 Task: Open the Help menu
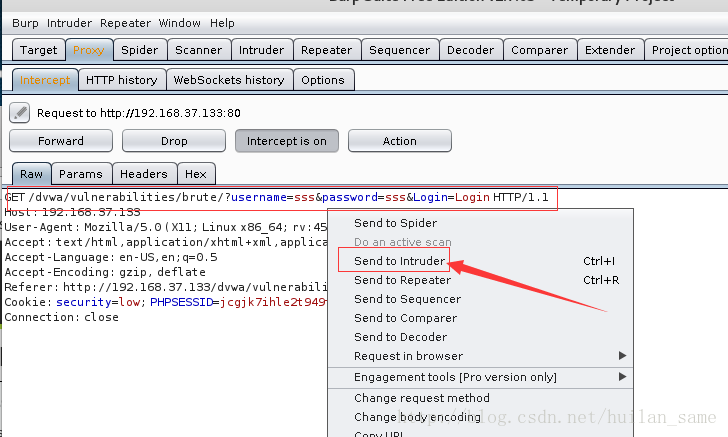pyautogui.click(x=222, y=23)
